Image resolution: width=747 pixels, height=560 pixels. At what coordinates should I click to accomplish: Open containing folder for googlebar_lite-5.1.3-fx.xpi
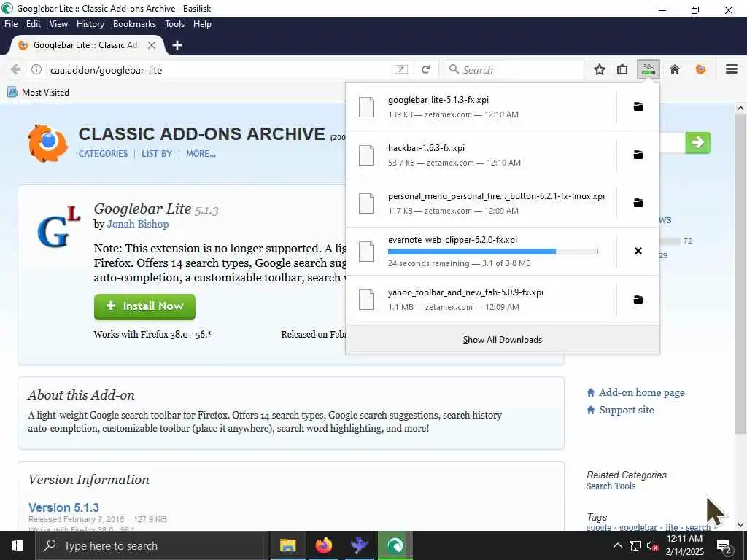(x=638, y=106)
